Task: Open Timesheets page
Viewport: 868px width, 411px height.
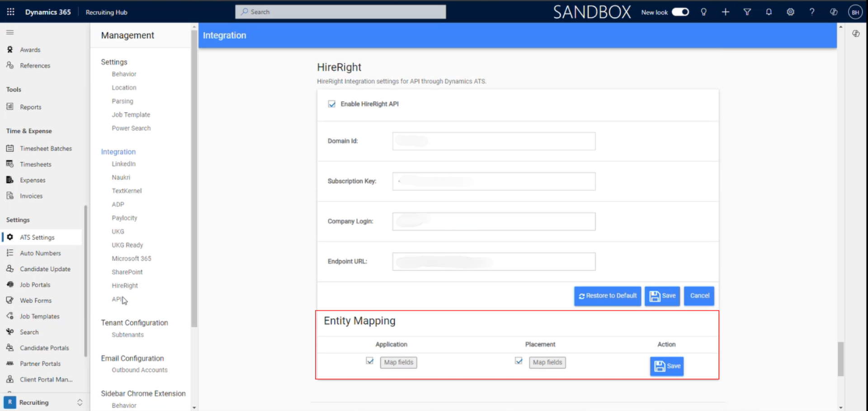Action: pyautogui.click(x=35, y=164)
